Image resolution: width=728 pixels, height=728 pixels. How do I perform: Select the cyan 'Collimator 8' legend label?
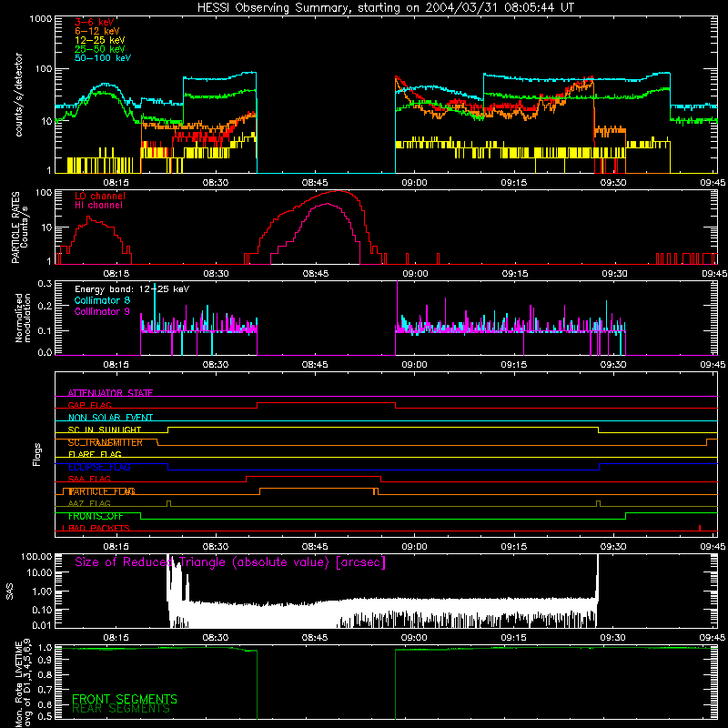click(x=102, y=300)
